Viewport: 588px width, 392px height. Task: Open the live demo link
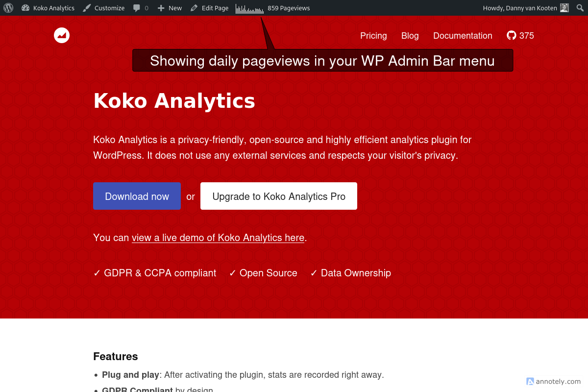tap(218, 238)
